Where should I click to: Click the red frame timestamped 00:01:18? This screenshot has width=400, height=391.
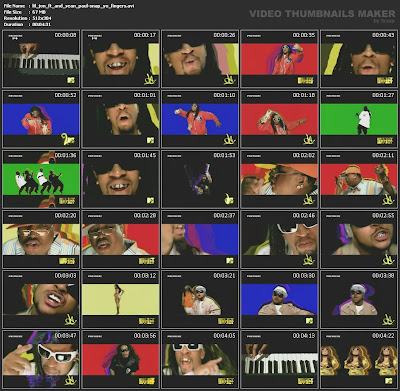coord(279,119)
